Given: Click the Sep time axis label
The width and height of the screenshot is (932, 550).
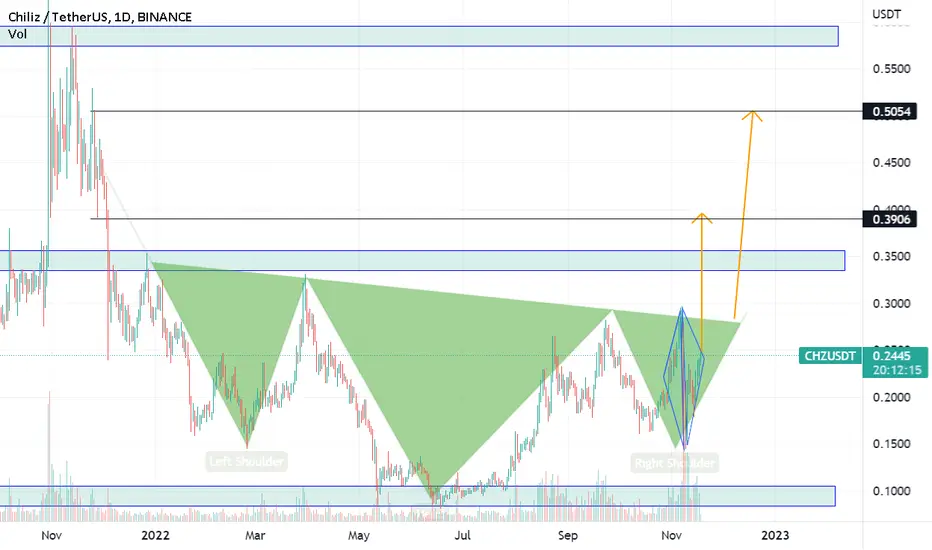Looking at the screenshot, I should [568, 535].
